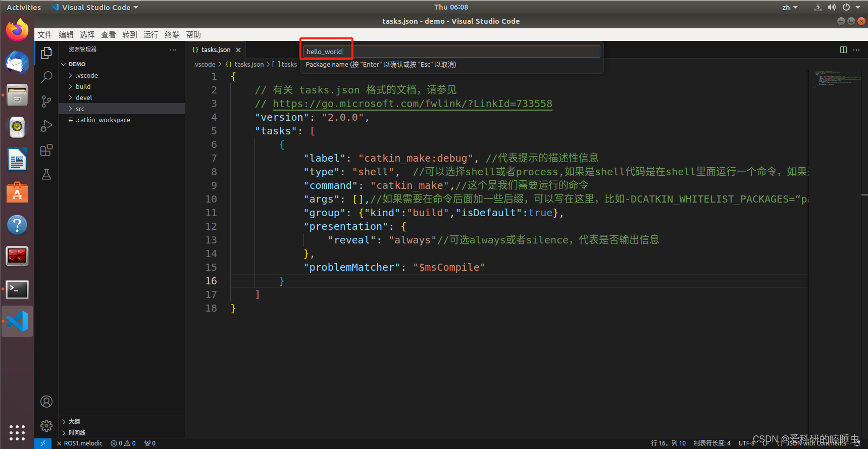Click tasks array in the breadcrumb
868x449 pixels.
[285, 64]
